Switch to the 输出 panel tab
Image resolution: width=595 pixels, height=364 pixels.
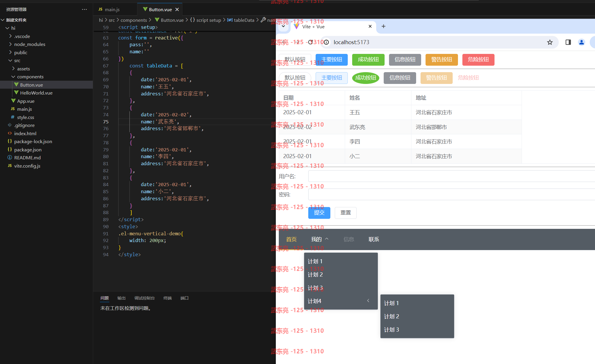(121, 298)
